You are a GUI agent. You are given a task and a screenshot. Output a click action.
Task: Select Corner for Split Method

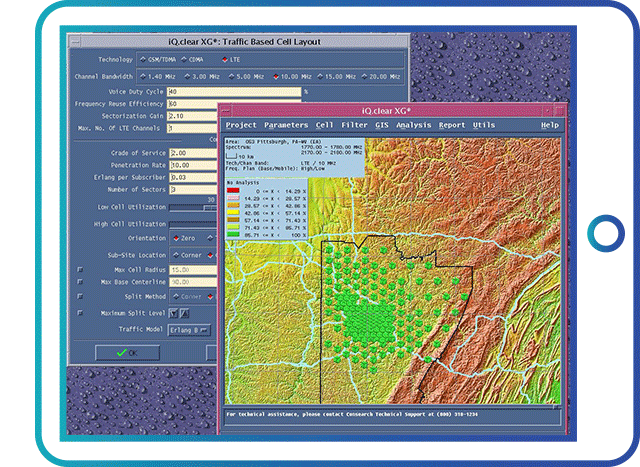176,296
